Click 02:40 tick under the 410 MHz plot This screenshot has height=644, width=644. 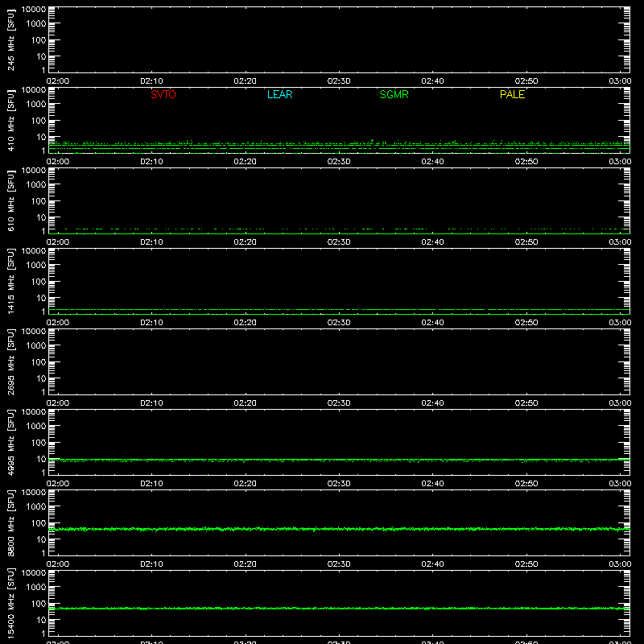pyautogui.click(x=432, y=162)
